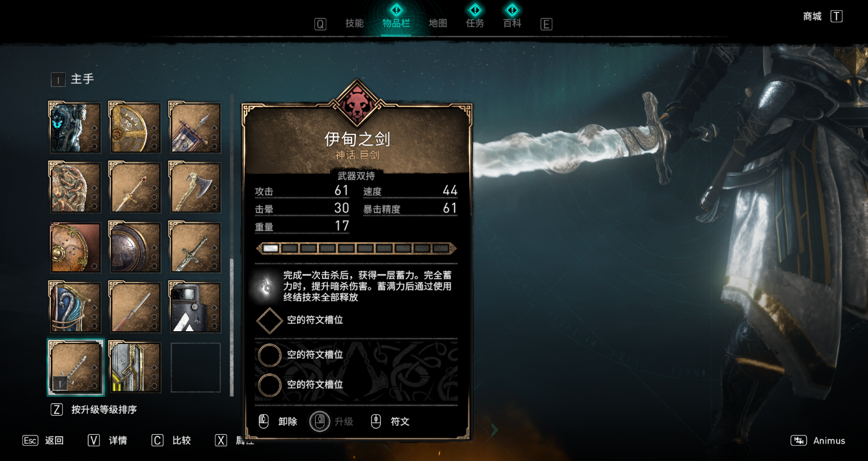Screen dimensions: 868x461
Task: Click the 卸除 unequip button
Action: (278, 421)
